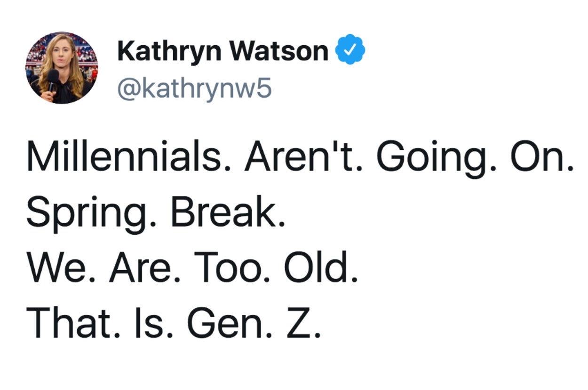The image size is (588, 390).
Task: Click the word "Break." in the tweet
Action: coord(228,214)
